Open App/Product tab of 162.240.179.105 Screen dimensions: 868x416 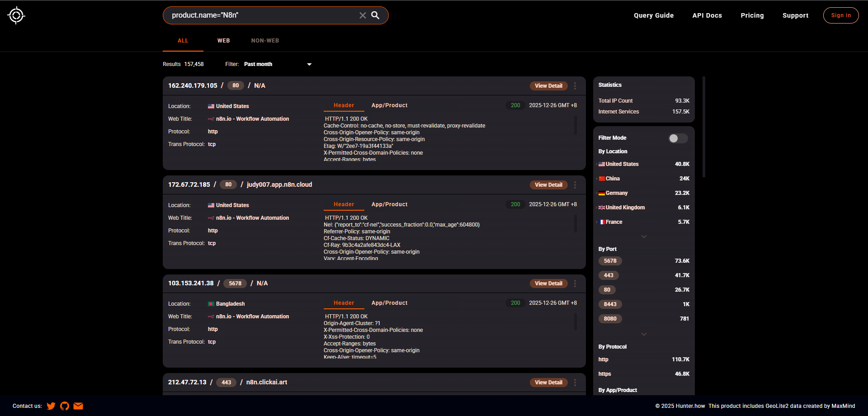pos(389,105)
